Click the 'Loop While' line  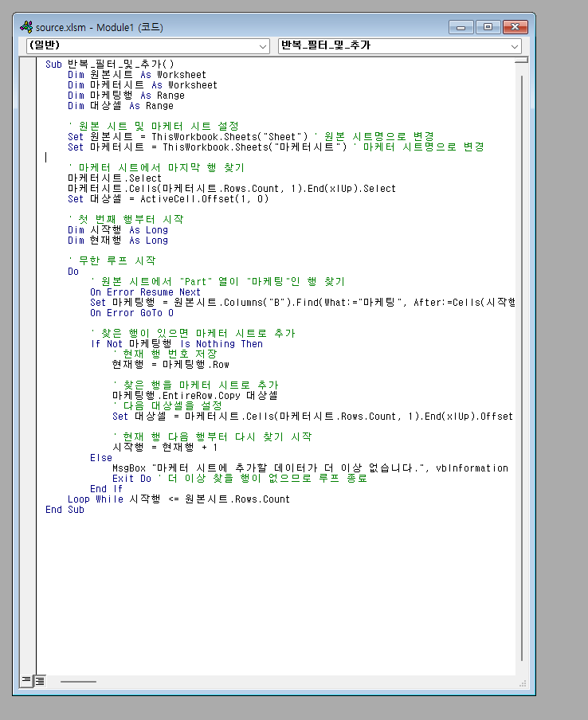coord(178,499)
